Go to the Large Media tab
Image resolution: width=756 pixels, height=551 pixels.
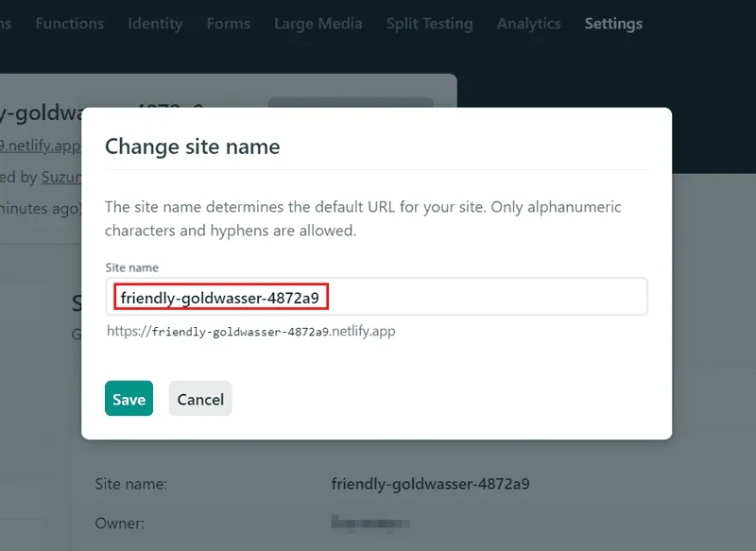point(318,24)
